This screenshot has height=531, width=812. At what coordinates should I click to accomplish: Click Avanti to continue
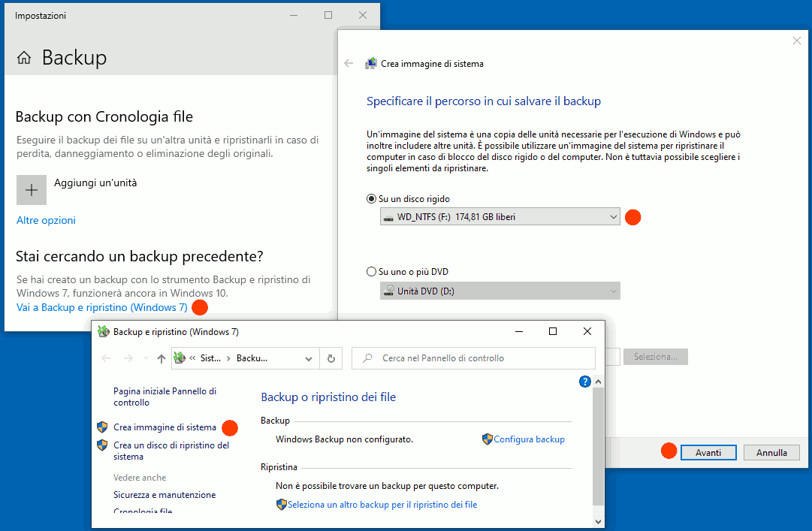tap(708, 452)
